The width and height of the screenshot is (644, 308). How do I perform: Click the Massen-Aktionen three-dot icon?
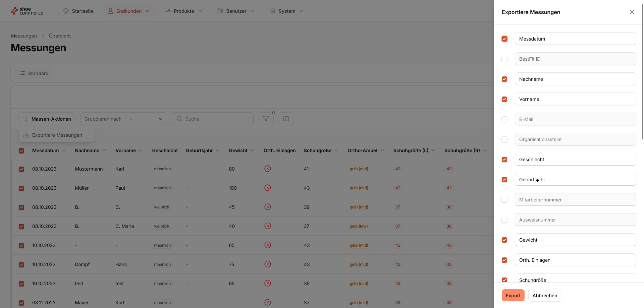pyautogui.click(x=26, y=119)
